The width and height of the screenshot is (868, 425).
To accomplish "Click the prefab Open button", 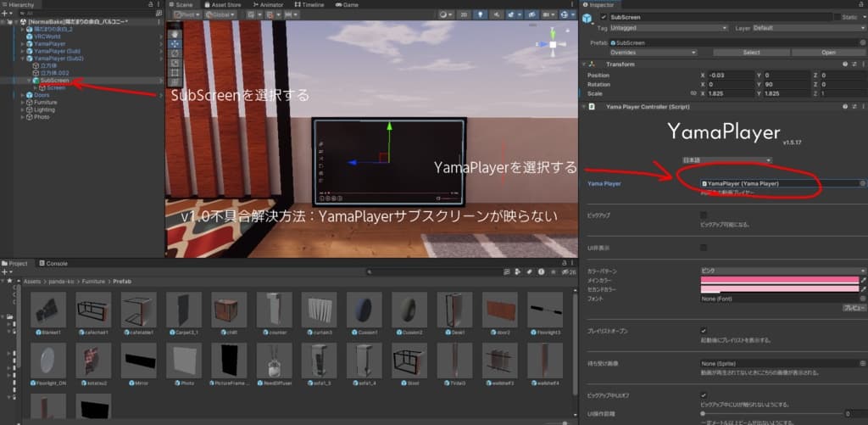I will (x=829, y=52).
